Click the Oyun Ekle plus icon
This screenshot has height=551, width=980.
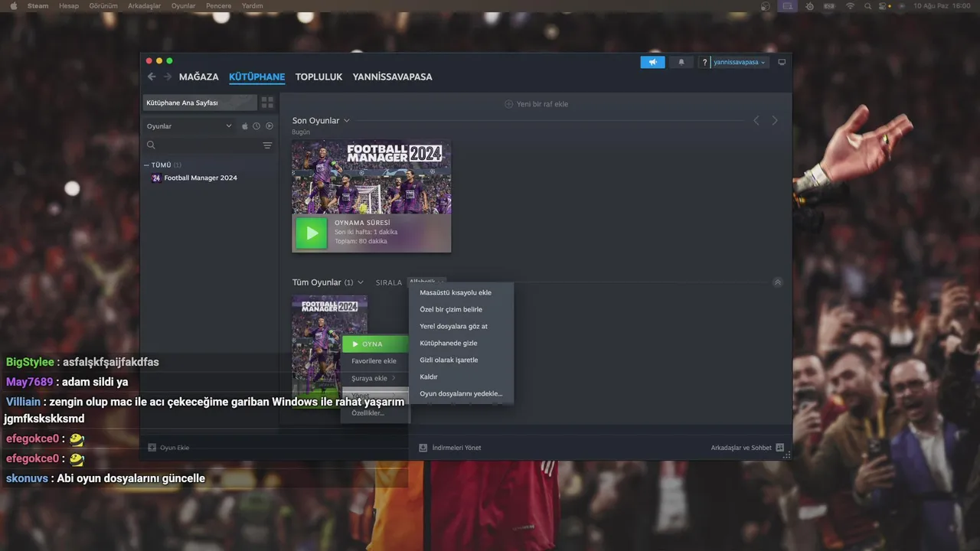(152, 448)
